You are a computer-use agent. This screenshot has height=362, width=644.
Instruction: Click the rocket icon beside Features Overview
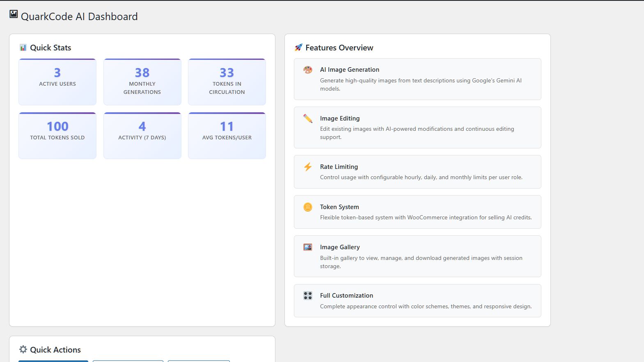[x=298, y=48]
